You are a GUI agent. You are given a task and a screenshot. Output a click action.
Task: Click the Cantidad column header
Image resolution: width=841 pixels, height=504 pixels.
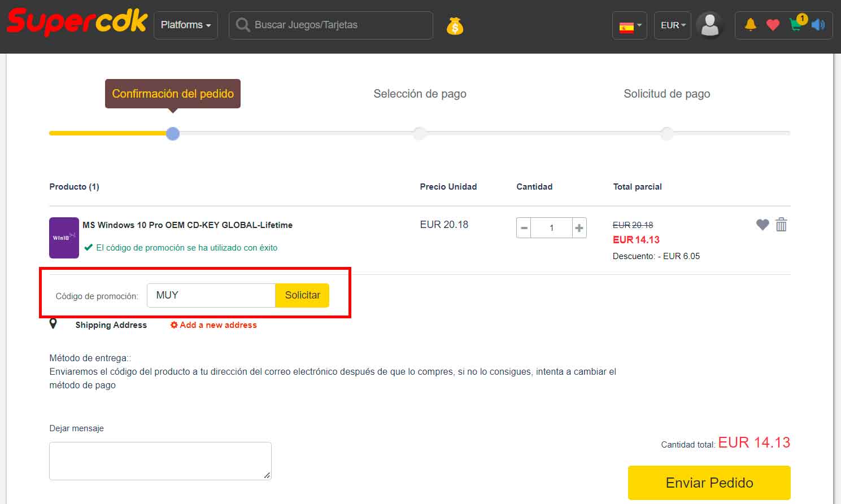(534, 187)
